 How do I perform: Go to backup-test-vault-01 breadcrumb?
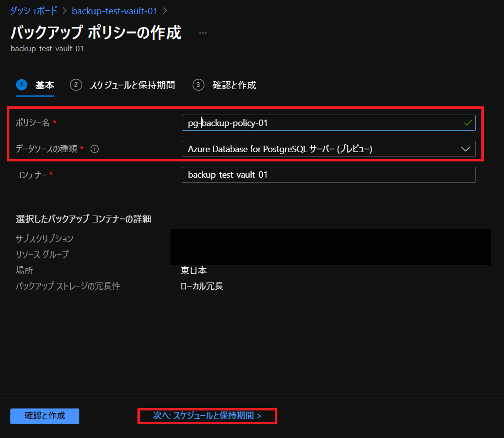[114, 11]
